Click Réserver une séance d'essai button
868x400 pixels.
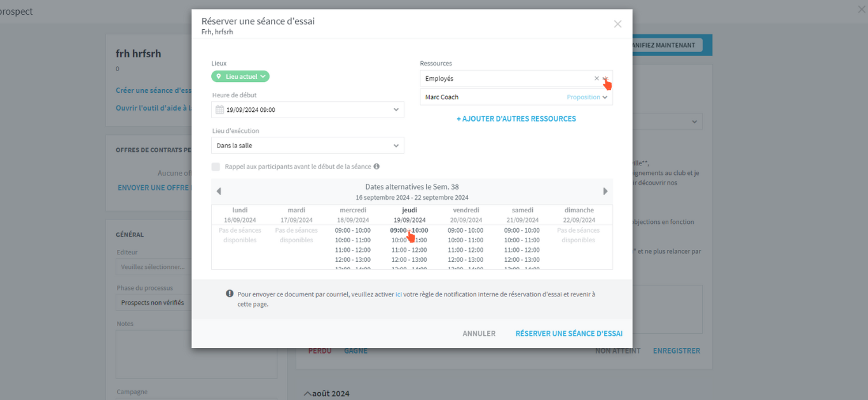[569, 334]
